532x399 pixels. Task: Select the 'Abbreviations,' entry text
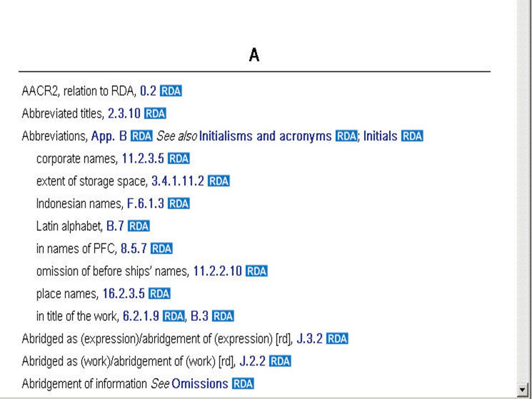coord(55,136)
